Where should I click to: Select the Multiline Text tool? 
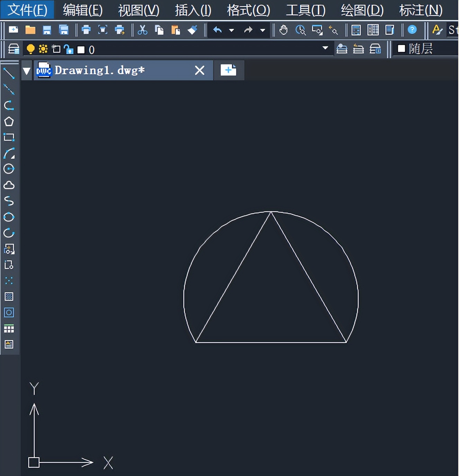pyautogui.click(x=9, y=344)
